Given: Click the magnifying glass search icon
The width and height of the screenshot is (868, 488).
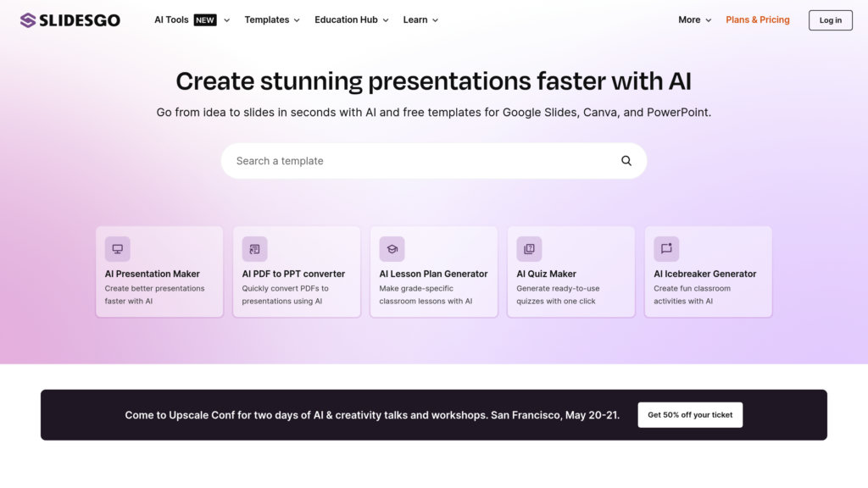Looking at the screenshot, I should pos(626,161).
